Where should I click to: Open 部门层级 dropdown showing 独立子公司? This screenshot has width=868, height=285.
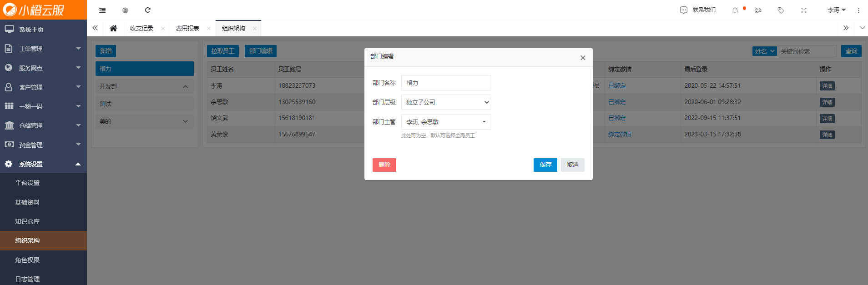click(x=446, y=102)
